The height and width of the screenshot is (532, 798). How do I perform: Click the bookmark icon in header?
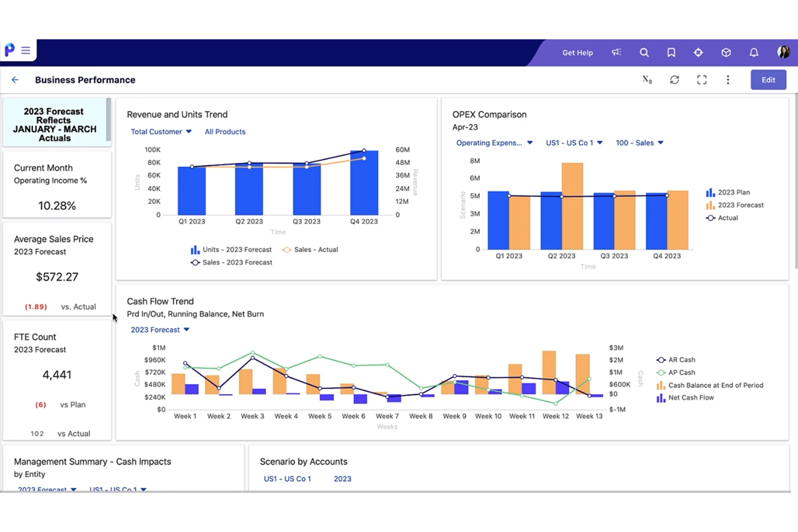click(x=671, y=52)
